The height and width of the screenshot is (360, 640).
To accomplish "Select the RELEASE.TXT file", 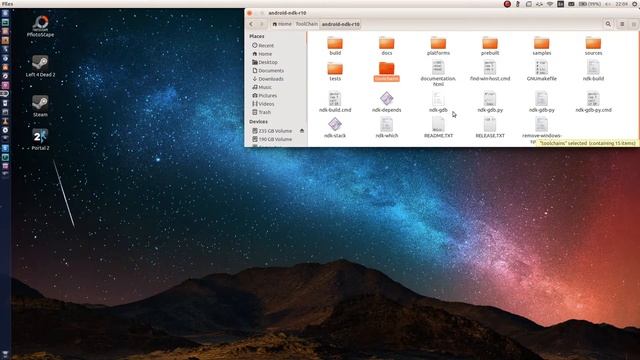I will coord(490,128).
